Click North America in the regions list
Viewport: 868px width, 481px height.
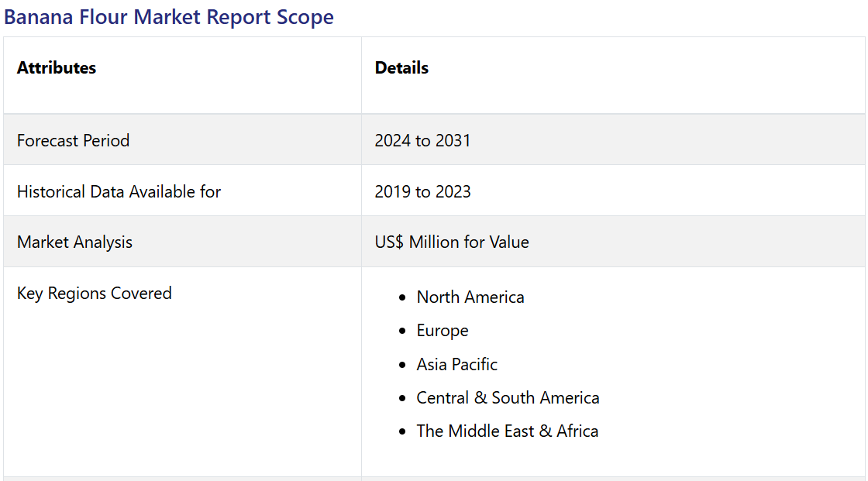470,297
